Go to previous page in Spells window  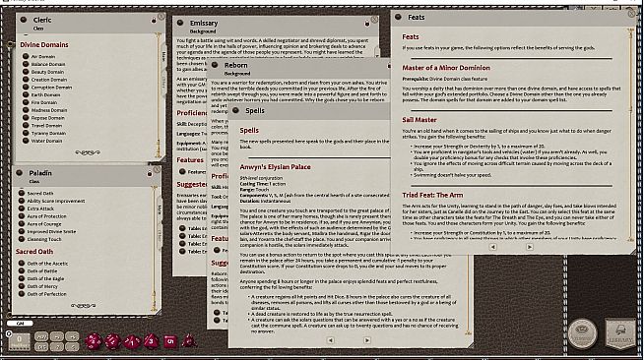point(330,340)
